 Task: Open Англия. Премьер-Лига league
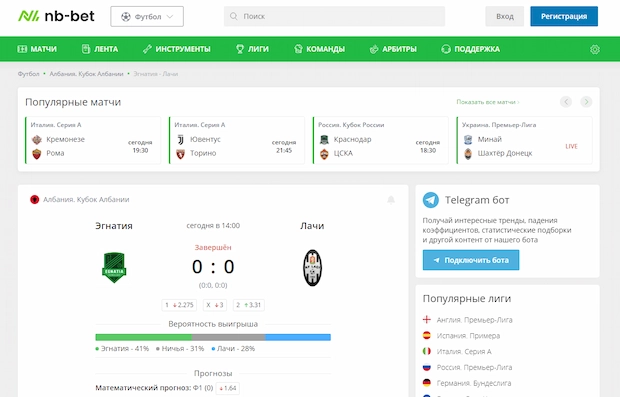pos(474,320)
